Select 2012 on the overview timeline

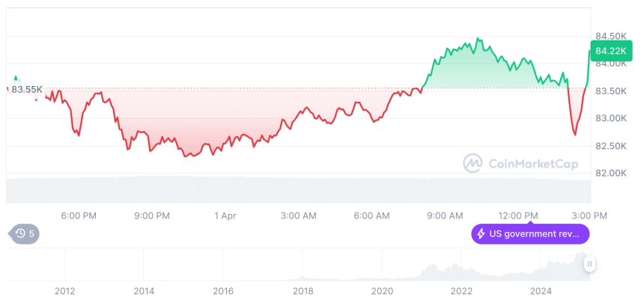coord(64,291)
